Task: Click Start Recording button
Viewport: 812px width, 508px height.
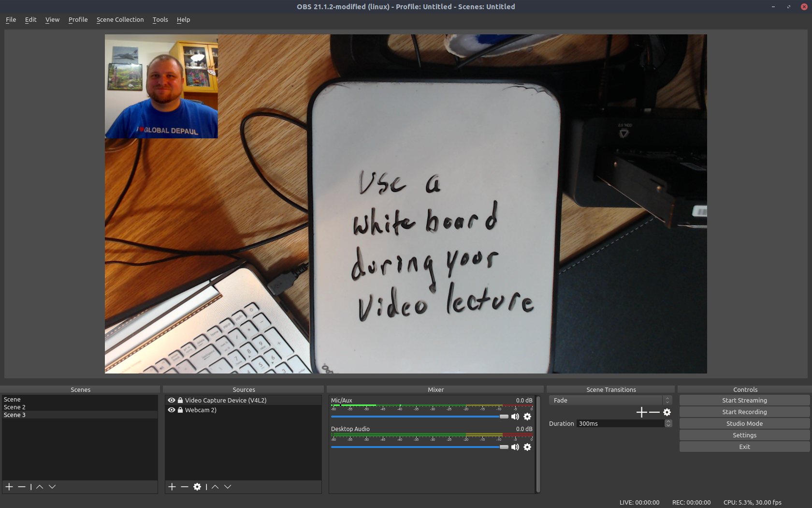Action: 744,412
